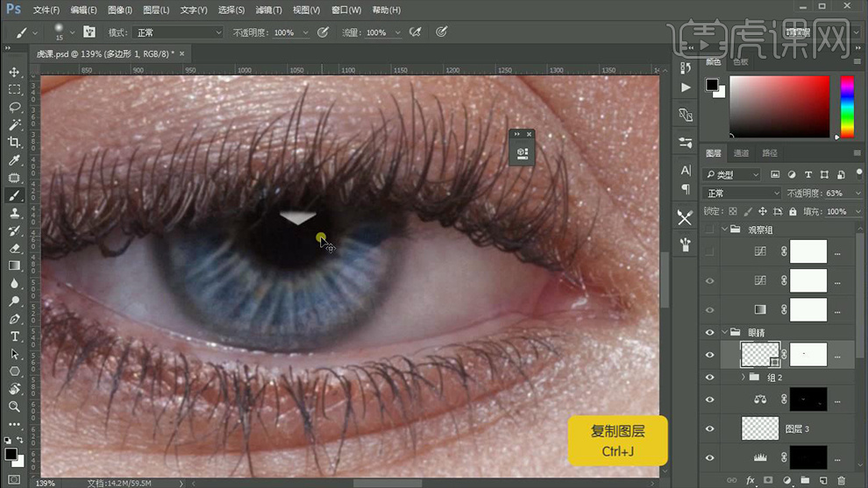Hide the 图层 3 layer
868x488 pixels.
coord(710,428)
